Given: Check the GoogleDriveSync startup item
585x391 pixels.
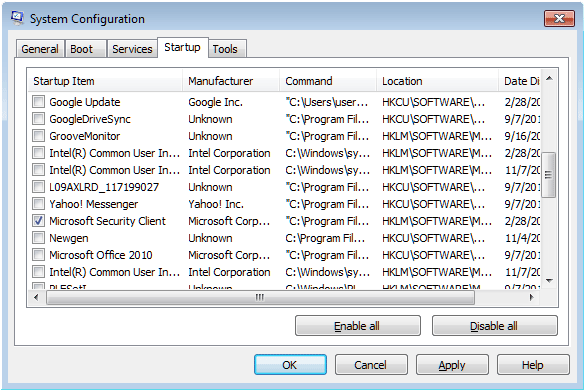Looking at the screenshot, I should [38, 119].
